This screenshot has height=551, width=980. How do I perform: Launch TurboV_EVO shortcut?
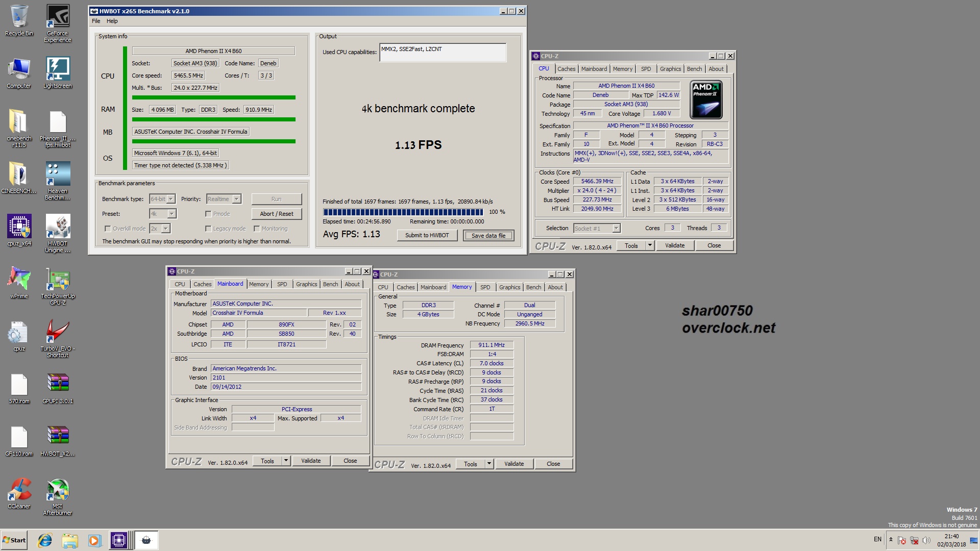[58, 339]
